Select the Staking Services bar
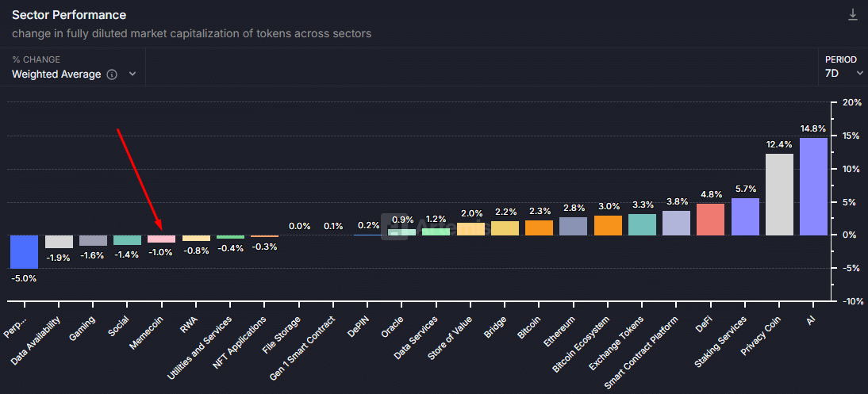Screen dimensions: 868x394 (745, 216)
